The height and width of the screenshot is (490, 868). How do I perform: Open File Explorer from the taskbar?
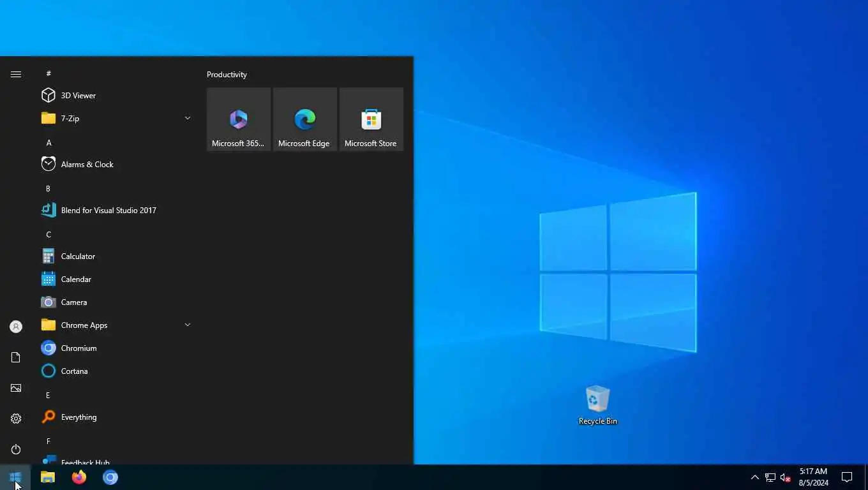point(48,477)
